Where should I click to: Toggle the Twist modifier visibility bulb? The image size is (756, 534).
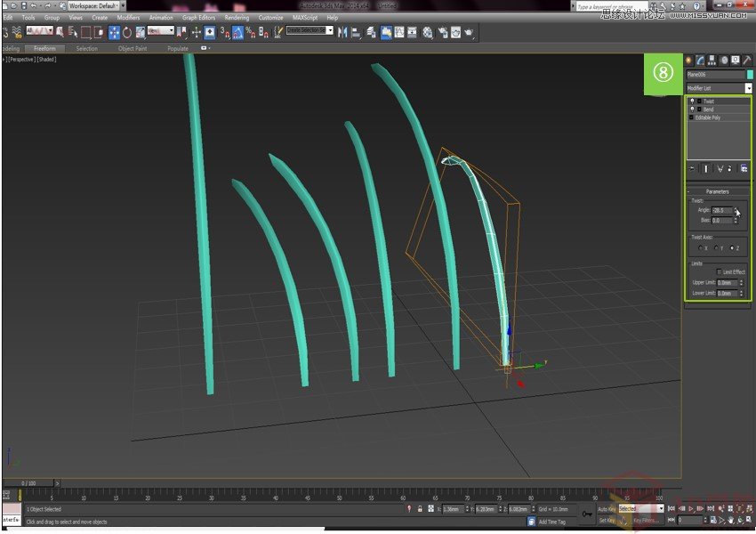[693, 101]
